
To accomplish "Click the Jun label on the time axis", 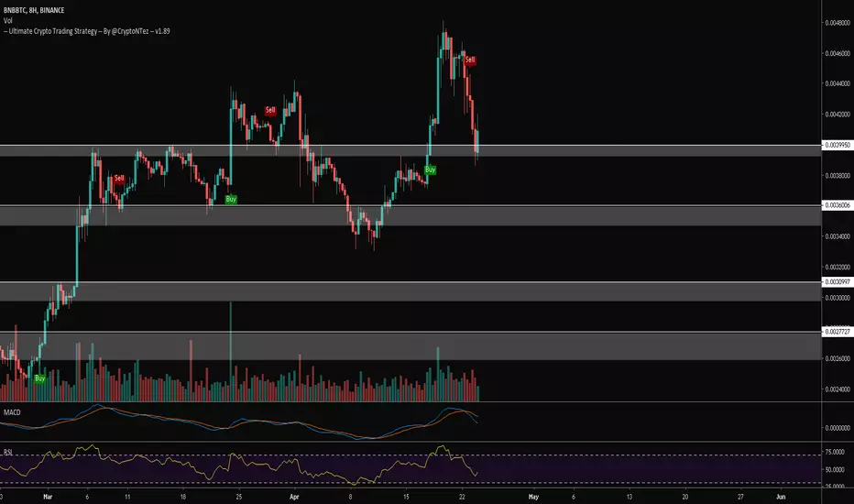I will 781,497.
